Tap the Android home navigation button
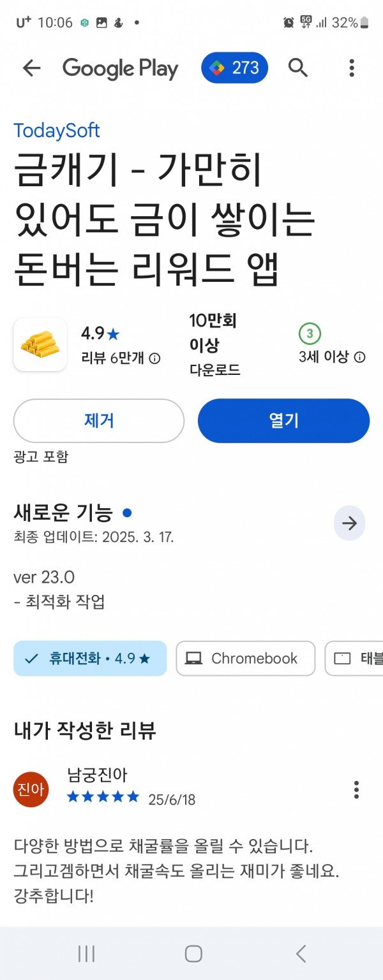Viewport: 383px width, 980px height. 193,953
